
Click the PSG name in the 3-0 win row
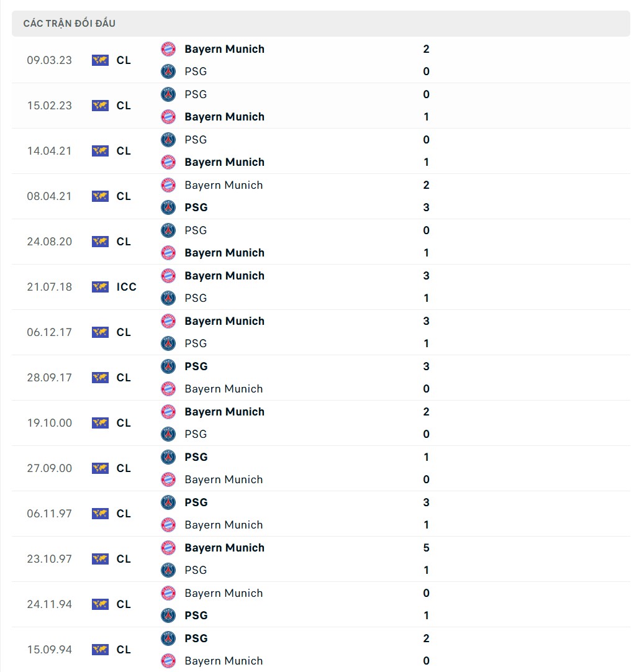(195, 366)
